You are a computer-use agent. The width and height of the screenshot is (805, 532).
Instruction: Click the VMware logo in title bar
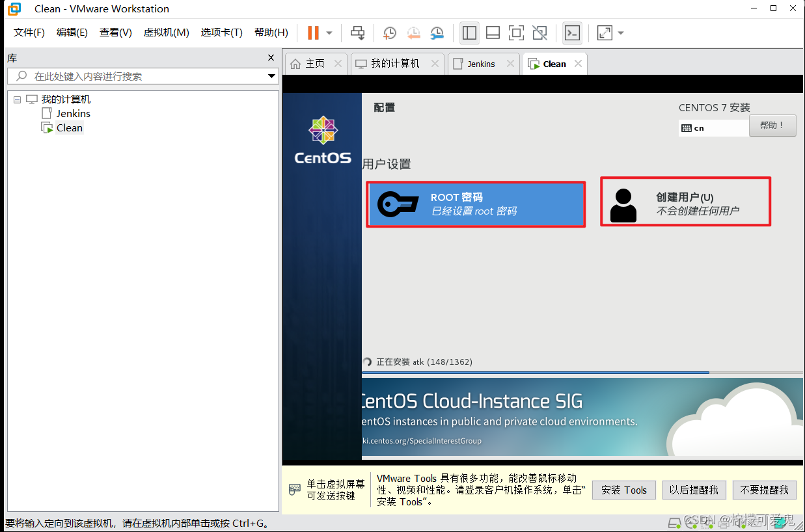pos(14,8)
